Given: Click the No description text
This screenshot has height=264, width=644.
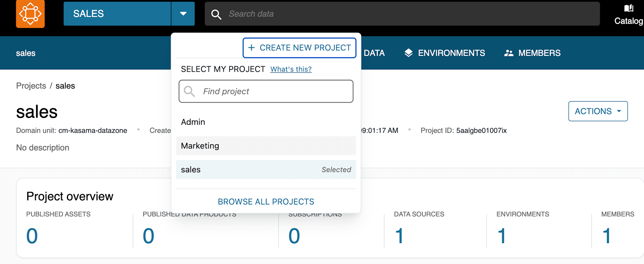Looking at the screenshot, I should point(43,148).
